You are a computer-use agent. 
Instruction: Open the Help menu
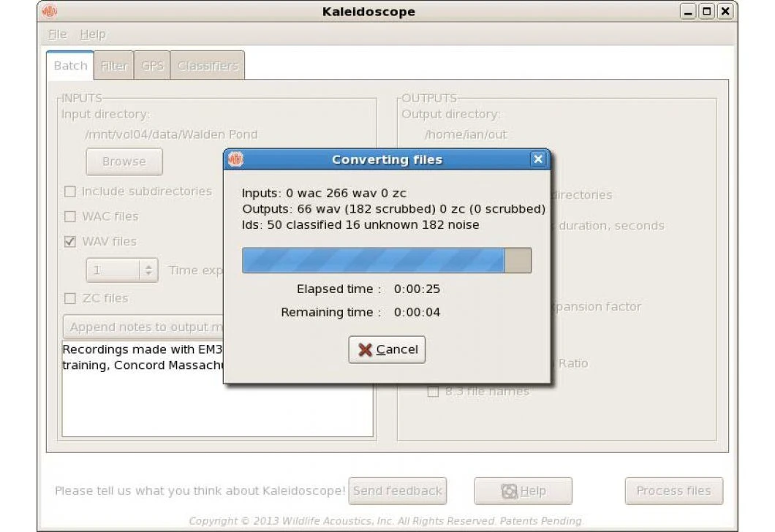93,34
